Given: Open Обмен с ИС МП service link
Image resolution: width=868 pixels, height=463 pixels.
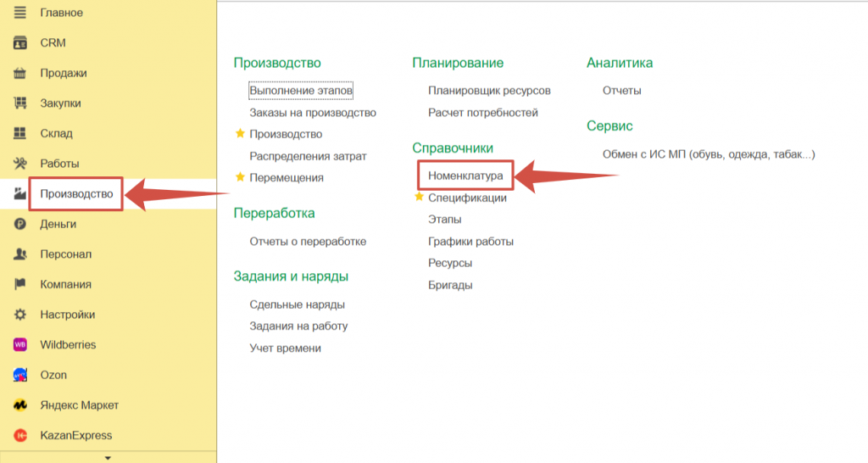Looking at the screenshot, I should tap(708, 154).
